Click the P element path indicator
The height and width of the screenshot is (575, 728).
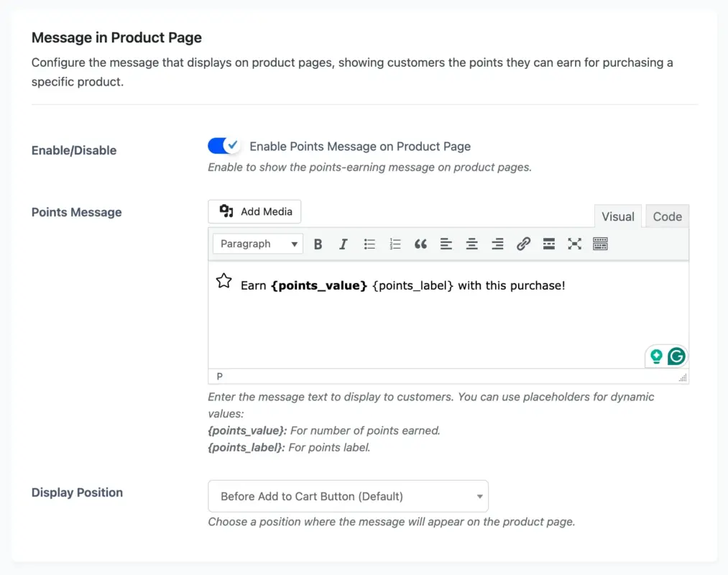tap(220, 376)
